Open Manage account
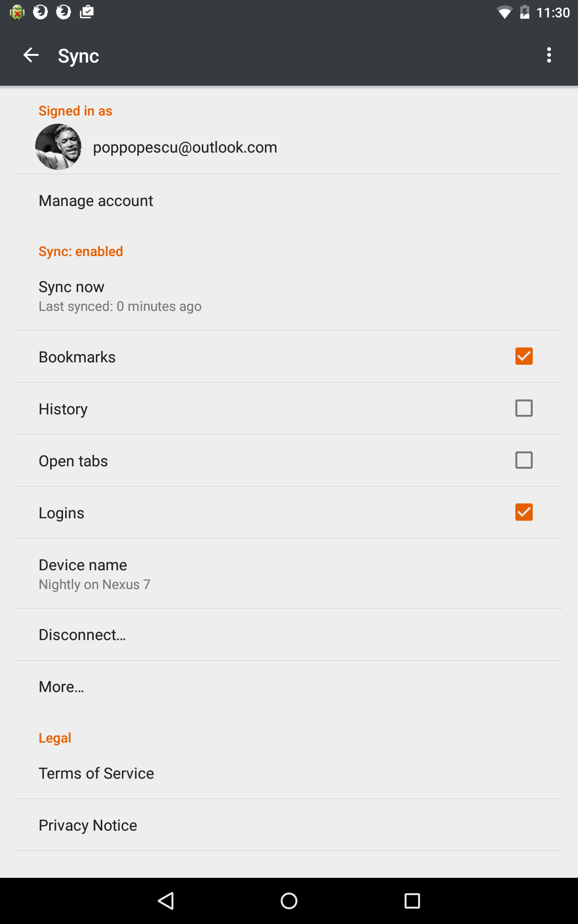The height and width of the screenshot is (924, 578). click(x=289, y=201)
